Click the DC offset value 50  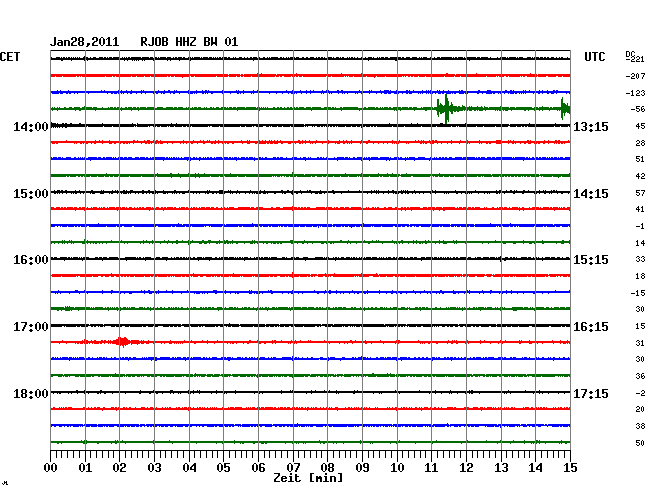(640, 443)
